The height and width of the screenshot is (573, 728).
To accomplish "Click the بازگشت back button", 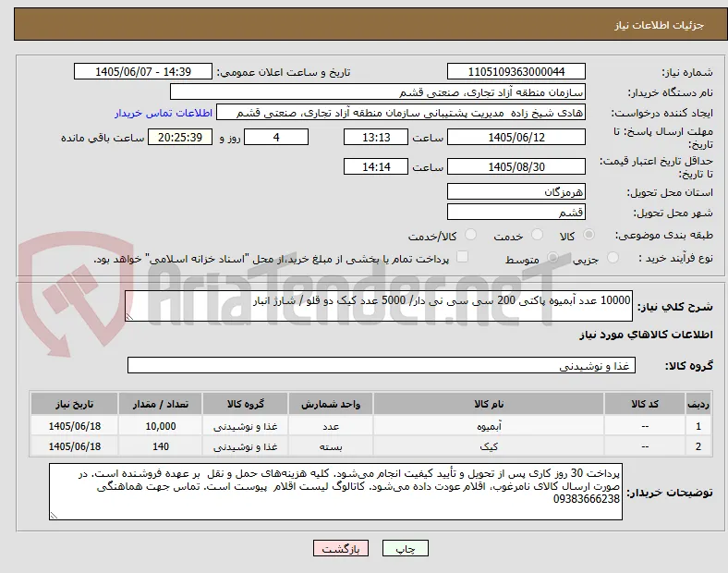I will pos(341,548).
